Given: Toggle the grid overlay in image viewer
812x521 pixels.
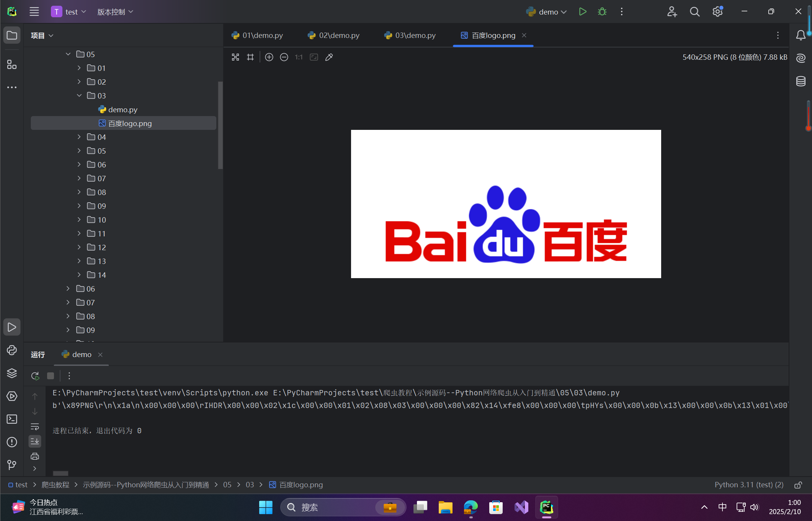Looking at the screenshot, I should (x=250, y=57).
